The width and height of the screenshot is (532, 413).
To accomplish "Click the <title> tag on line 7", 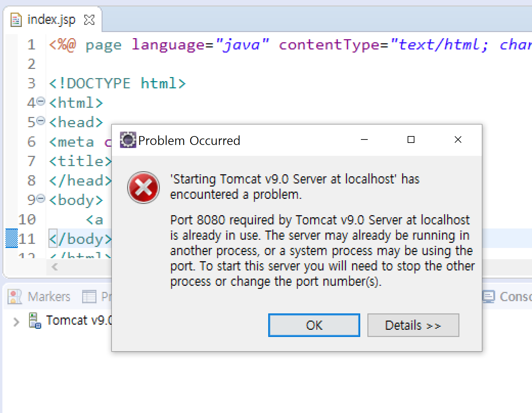I will 80,161.
